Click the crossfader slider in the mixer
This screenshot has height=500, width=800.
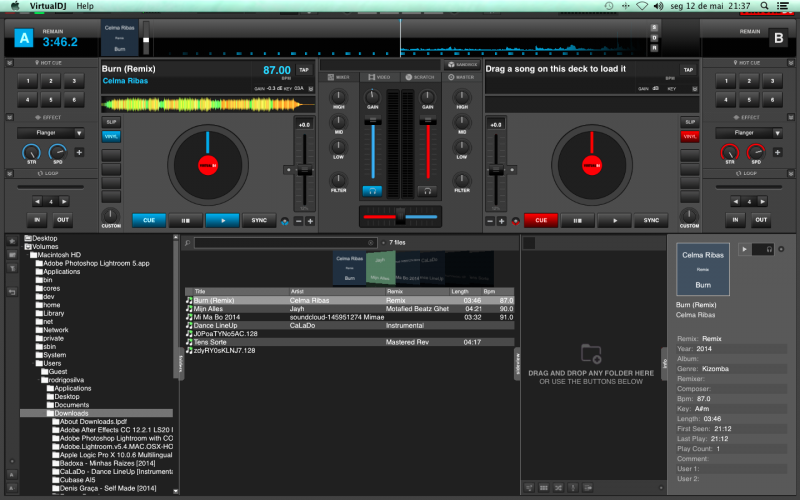[x=400, y=216]
